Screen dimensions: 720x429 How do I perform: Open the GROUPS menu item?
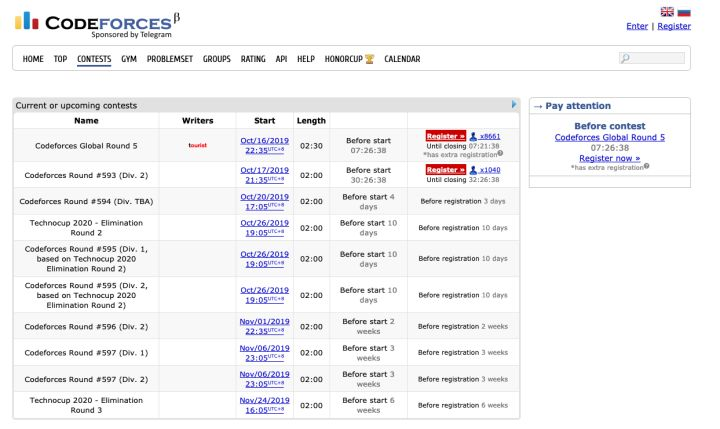click(217, 59)
